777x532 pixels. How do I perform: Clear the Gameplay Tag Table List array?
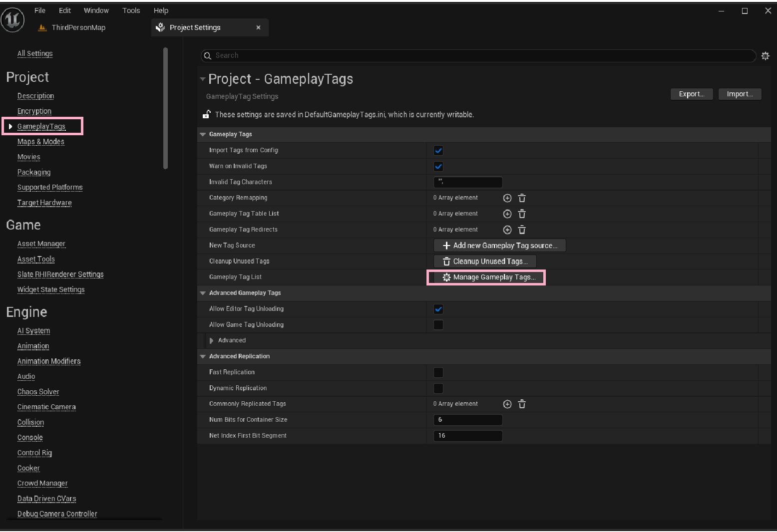tap(522, 214)
